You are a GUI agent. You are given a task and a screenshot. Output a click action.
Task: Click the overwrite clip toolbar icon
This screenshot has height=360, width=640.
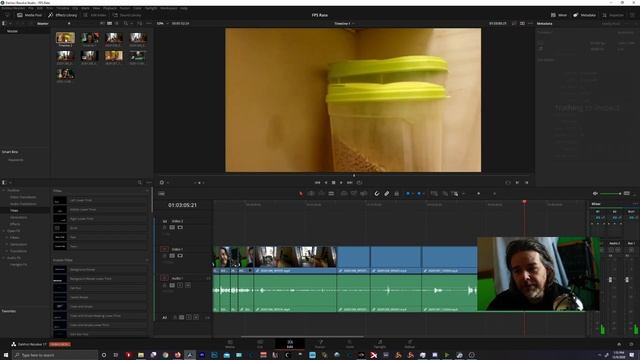(x=354, y=193)
